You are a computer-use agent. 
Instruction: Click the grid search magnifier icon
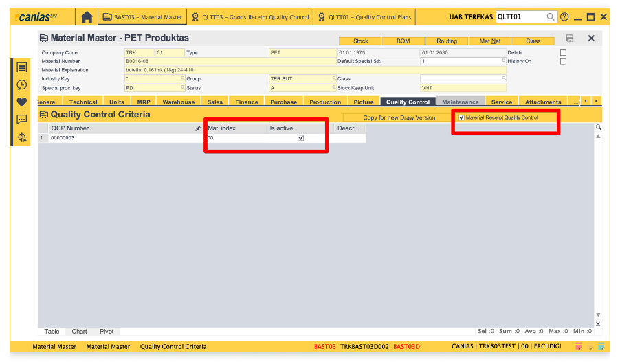[598, 128]
